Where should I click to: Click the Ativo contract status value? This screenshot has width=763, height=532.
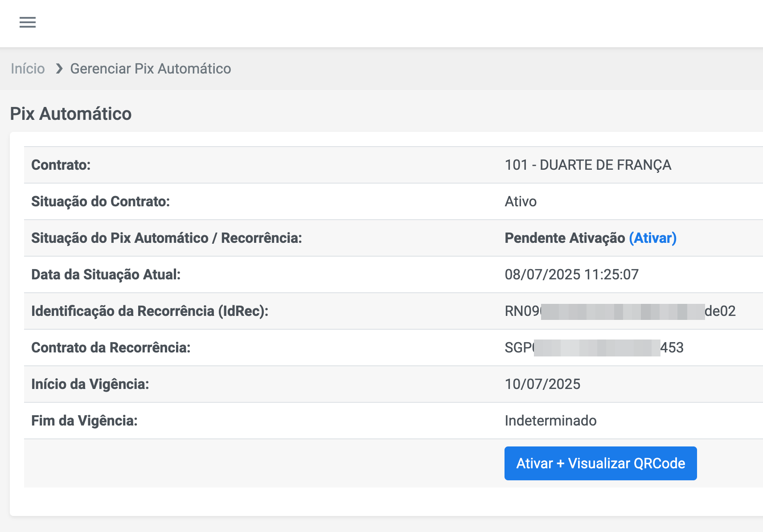tap(520, 201)
